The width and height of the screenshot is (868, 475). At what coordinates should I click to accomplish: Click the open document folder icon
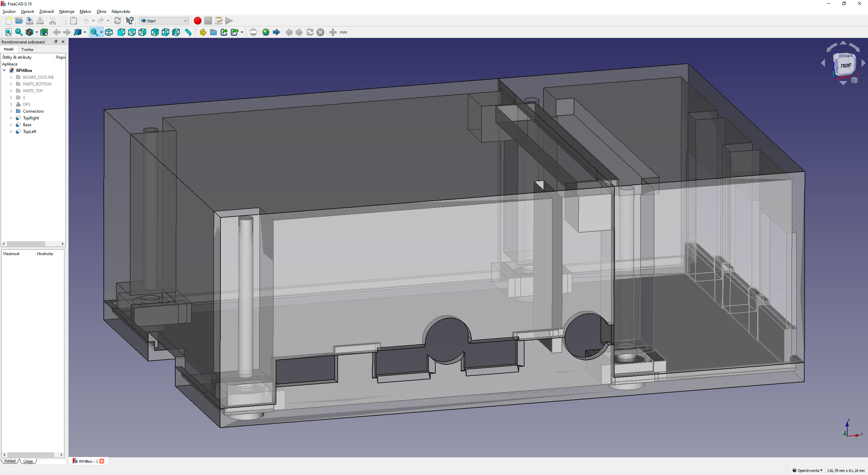[x=19, y=21]
